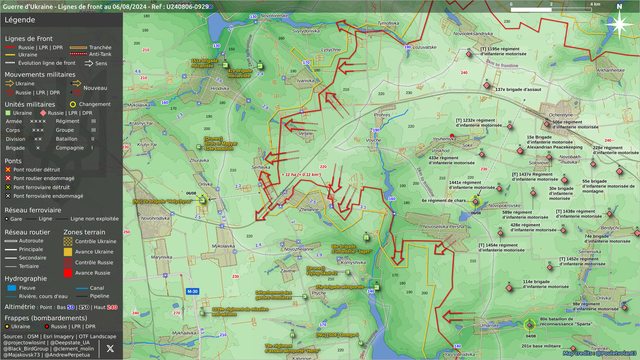Click the yellow Changement circle in legend

tap(73, 104)
